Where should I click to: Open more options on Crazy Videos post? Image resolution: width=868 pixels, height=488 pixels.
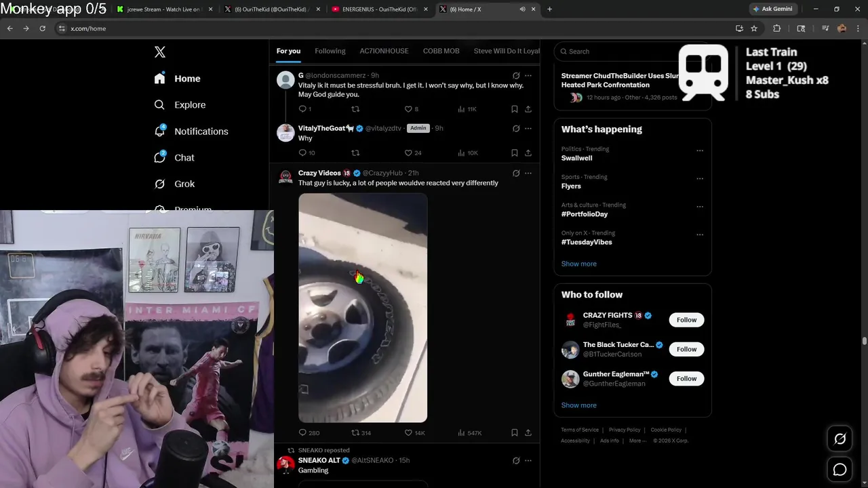pyautogui.click(x=528, y=173)
